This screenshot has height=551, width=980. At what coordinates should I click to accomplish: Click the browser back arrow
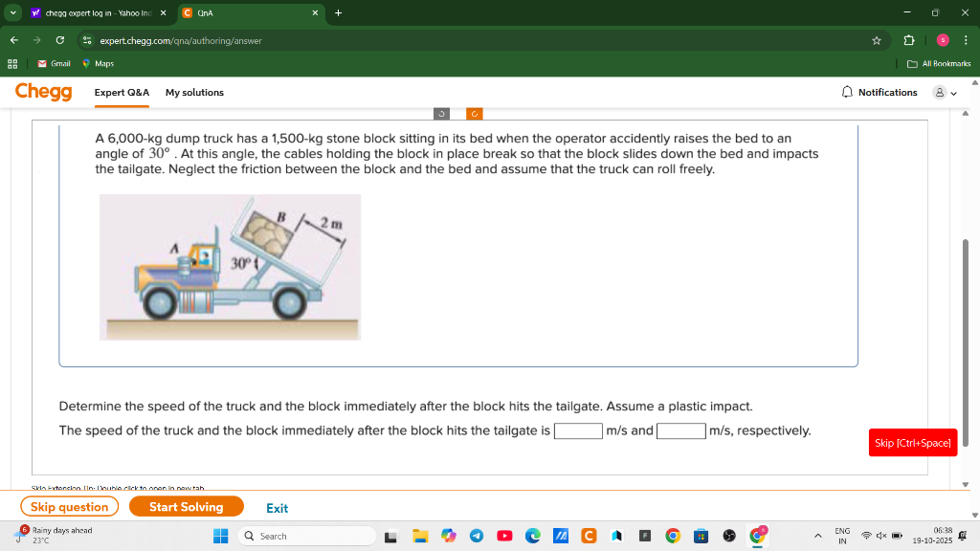click(x=14, y=40)
